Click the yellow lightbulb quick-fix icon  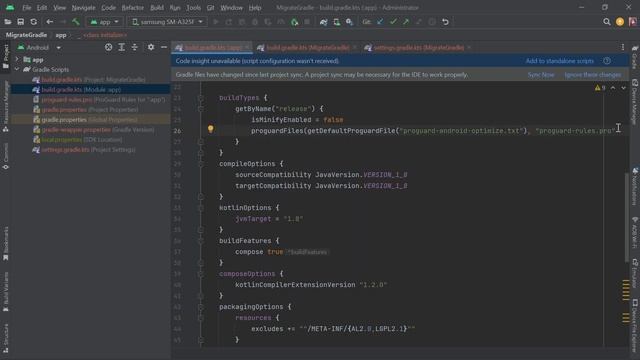pyautogui.click(x=211, y=129)
